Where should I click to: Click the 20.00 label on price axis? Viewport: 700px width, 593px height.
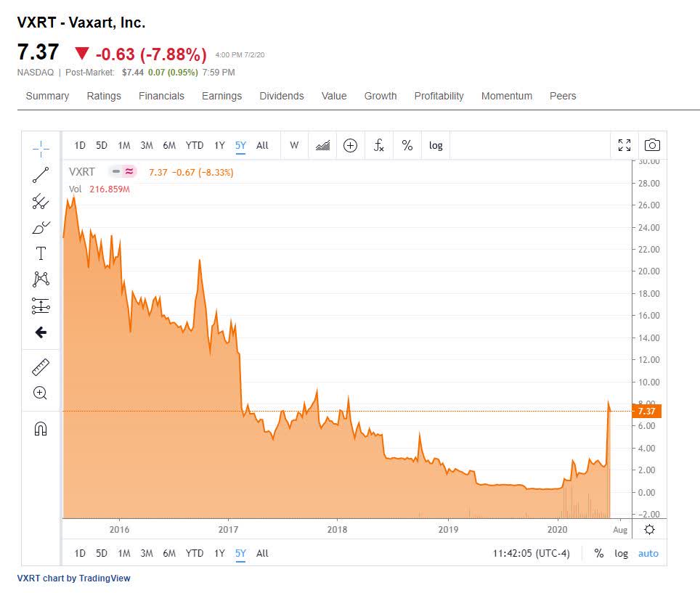pos(648,271)
